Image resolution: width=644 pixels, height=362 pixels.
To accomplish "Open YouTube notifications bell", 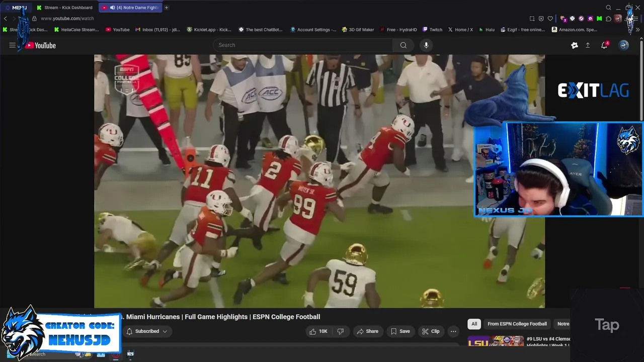I will 604,45.
